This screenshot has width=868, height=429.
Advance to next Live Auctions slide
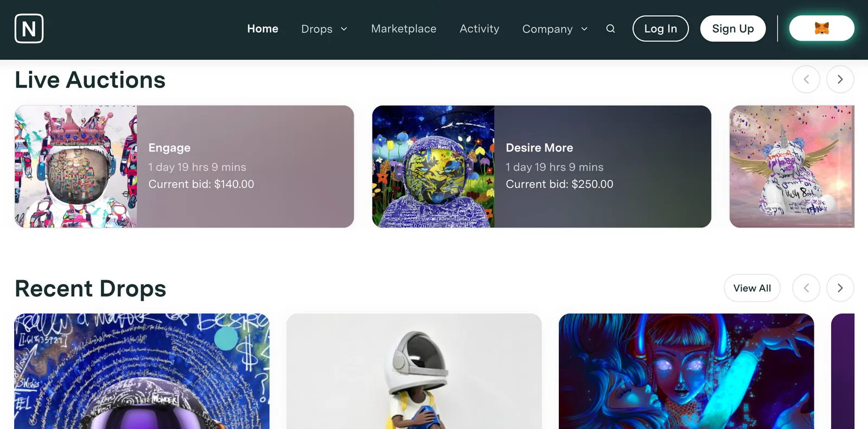[x=840, y=79]
